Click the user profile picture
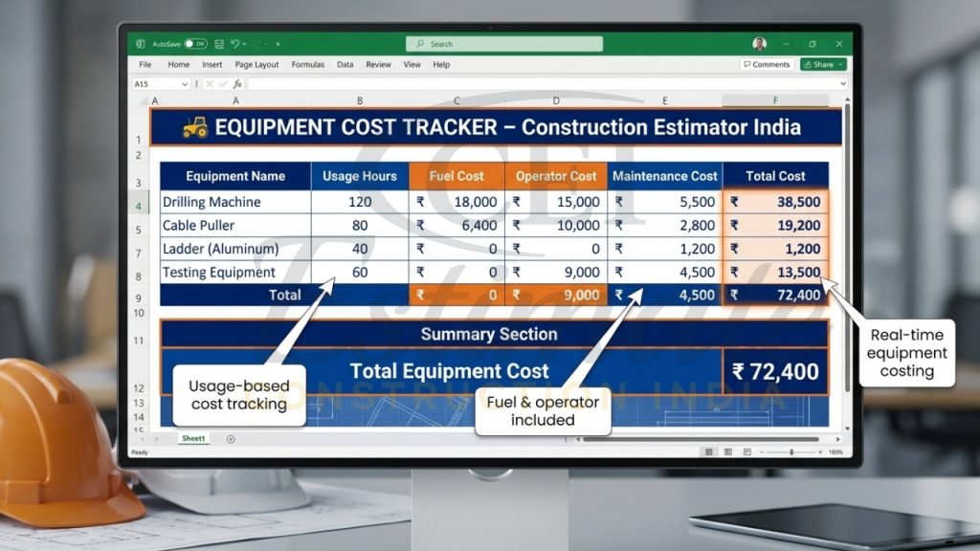This screenshot has width=980, height=551. tap(759, 44)
